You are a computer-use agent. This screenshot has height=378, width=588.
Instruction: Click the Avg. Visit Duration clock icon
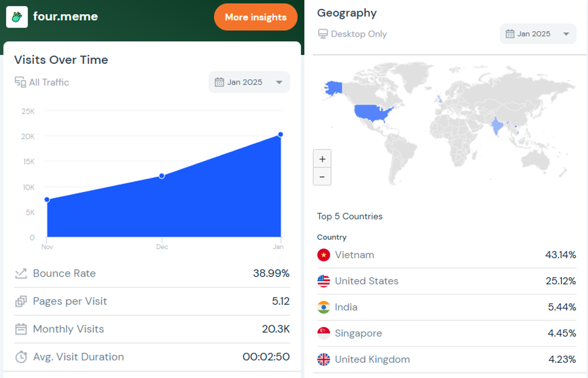point(21,357)
